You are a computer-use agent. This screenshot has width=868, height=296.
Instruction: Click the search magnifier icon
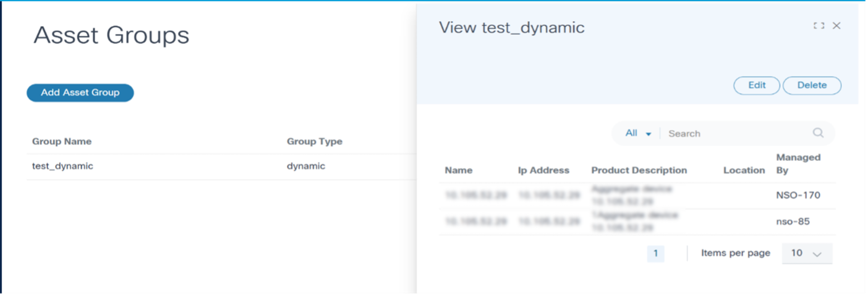coord(818,133)
